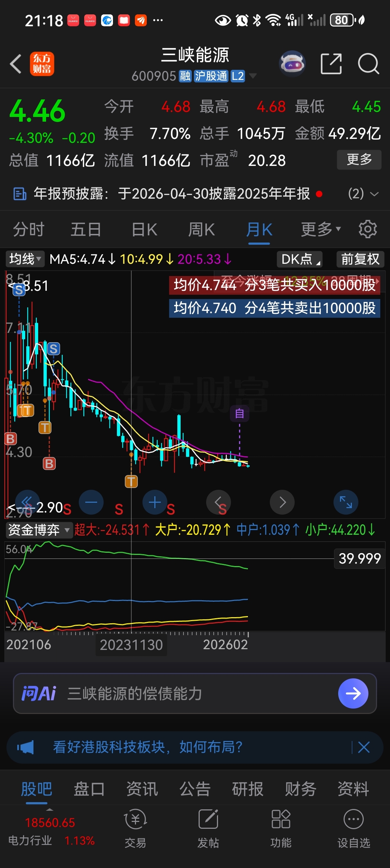
Task: Open the 盘口 tab
Action: click(x=89, y=789)
